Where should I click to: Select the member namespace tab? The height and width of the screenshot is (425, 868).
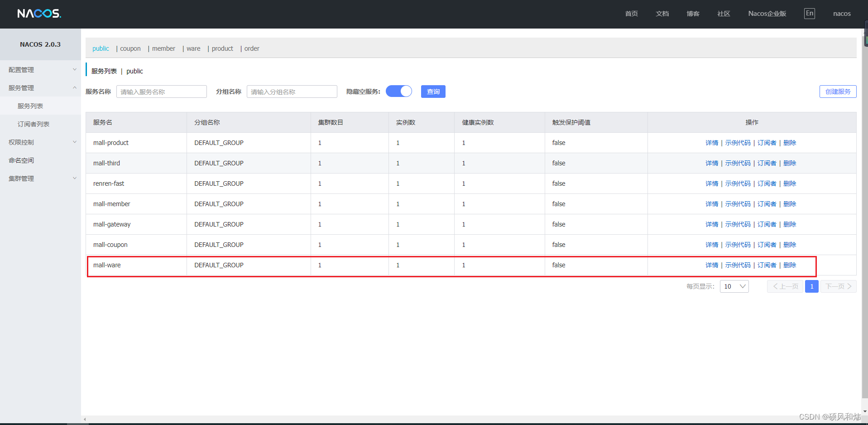tap(163, 48)
